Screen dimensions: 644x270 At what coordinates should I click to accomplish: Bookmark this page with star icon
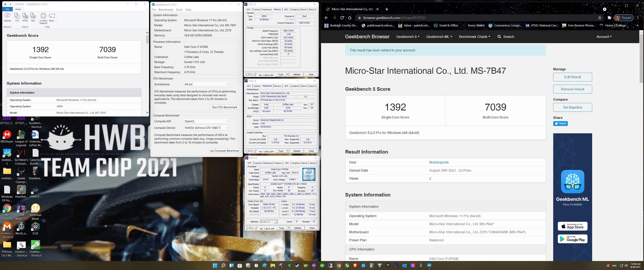click(599, 18)
